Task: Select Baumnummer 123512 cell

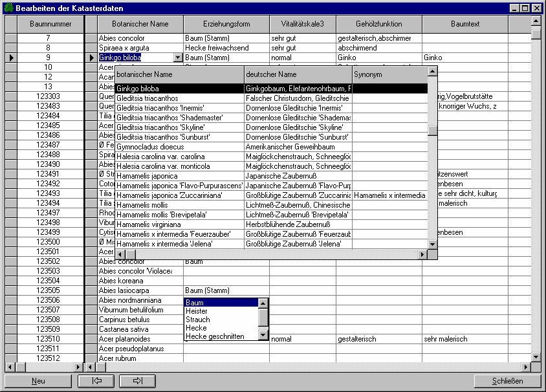Action: pyautogui.click(x=50, y=358)
